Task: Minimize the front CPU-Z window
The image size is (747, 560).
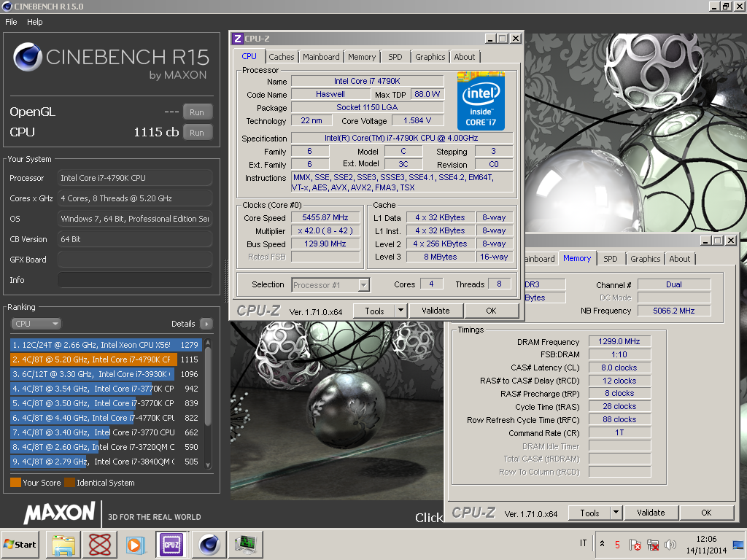Action: pos(490,39)
